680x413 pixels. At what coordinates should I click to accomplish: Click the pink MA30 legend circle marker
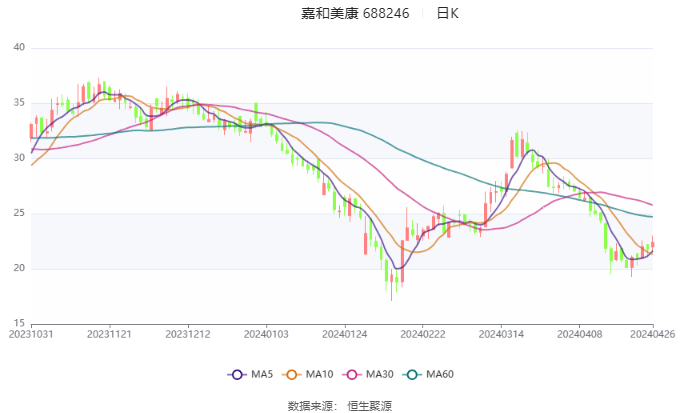tap(353, 374)
